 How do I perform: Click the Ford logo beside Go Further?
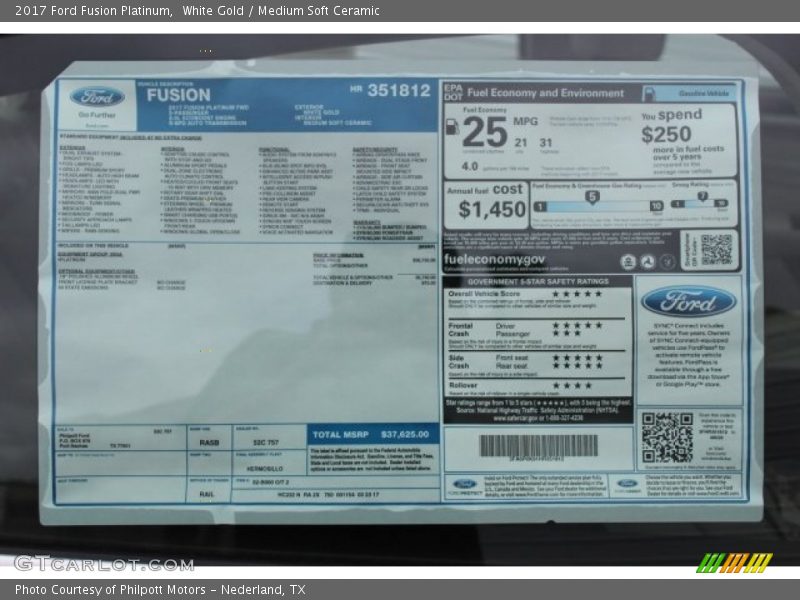97,98
